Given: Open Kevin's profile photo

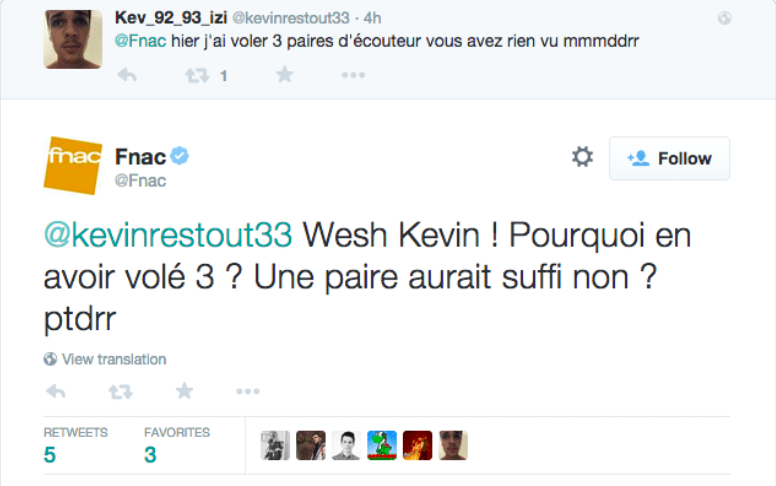Looking at the screenshot, I should click(73, 39).
